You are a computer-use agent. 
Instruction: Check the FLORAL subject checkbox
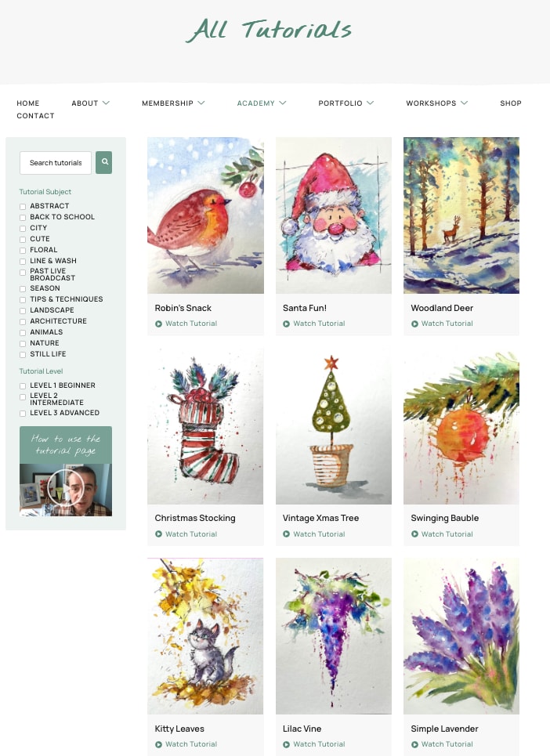point(23,251)
